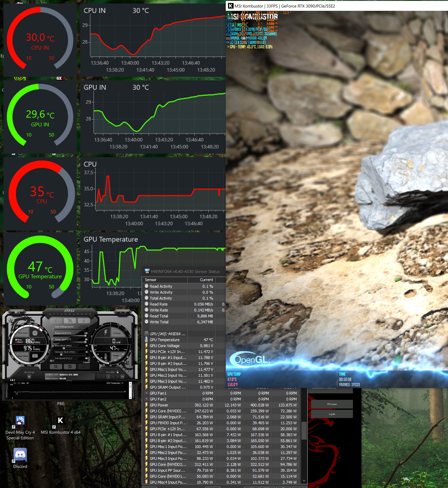The image size is (448, 488).
Task: Select the Read Activity sensor row
Action: (184, 286)
